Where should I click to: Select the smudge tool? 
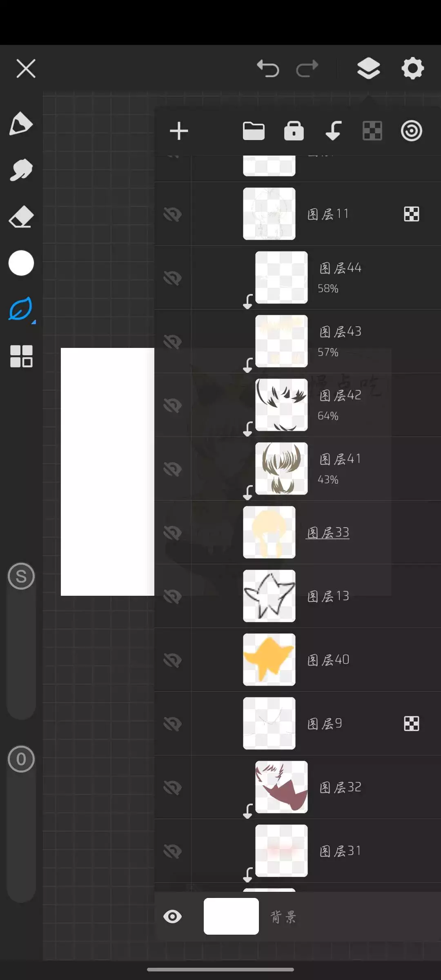[21, 170]
